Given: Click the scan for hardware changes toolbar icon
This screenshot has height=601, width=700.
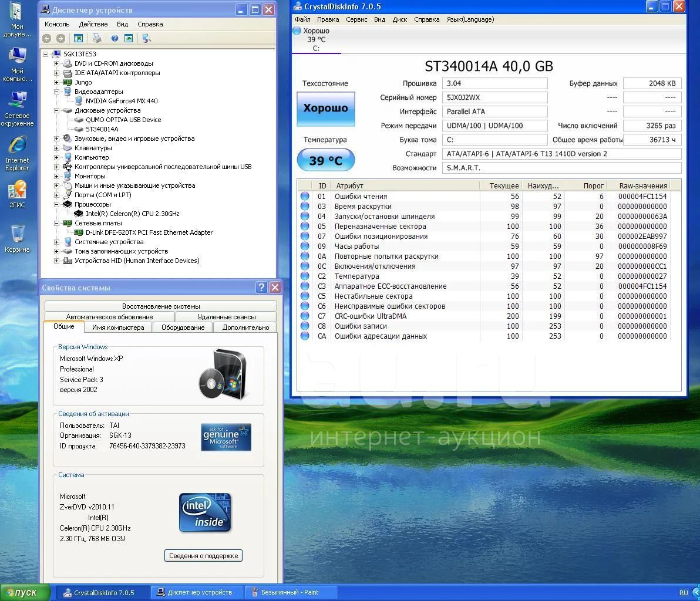Looking at the screenshot, I should (146, 38).
